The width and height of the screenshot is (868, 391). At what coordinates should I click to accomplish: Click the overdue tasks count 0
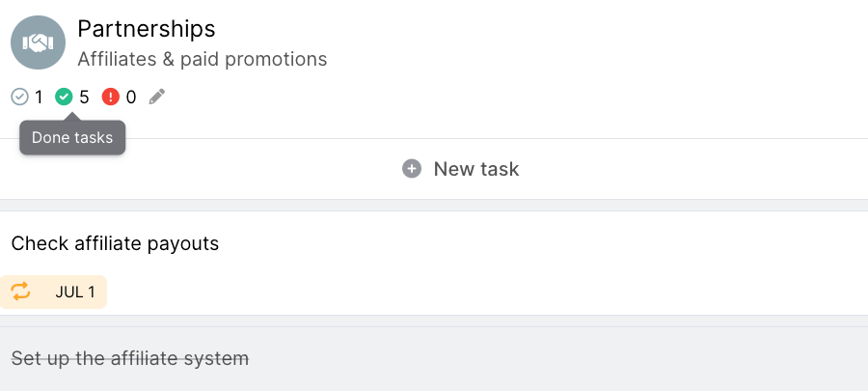[x=130, y=98]
